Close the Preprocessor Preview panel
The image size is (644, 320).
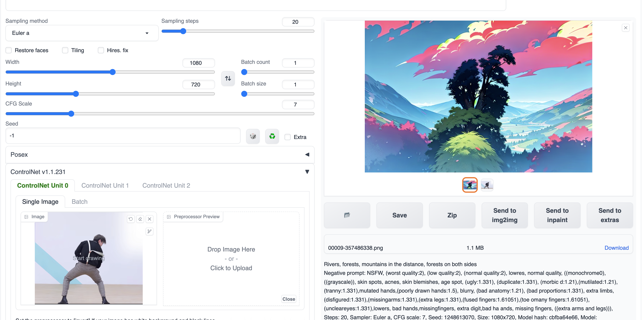(289, 299)
